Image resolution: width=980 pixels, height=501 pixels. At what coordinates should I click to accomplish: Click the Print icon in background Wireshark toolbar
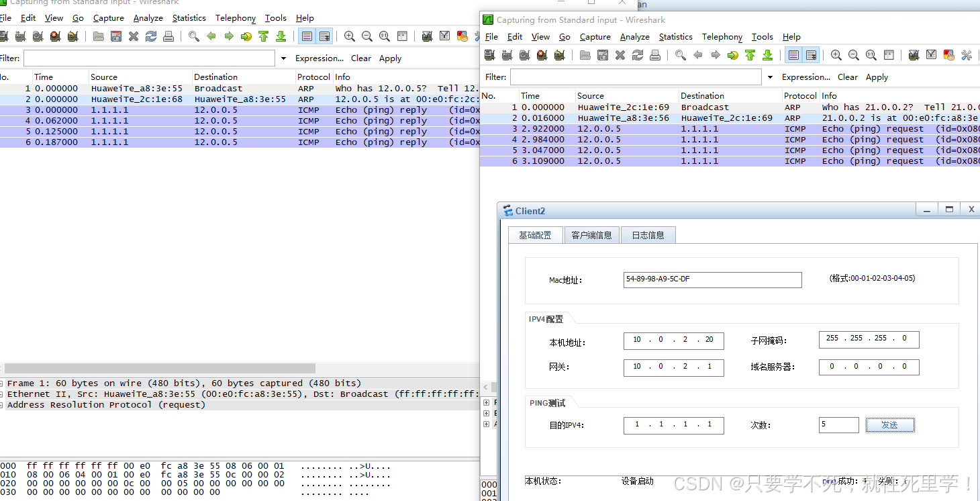point(168,36)
